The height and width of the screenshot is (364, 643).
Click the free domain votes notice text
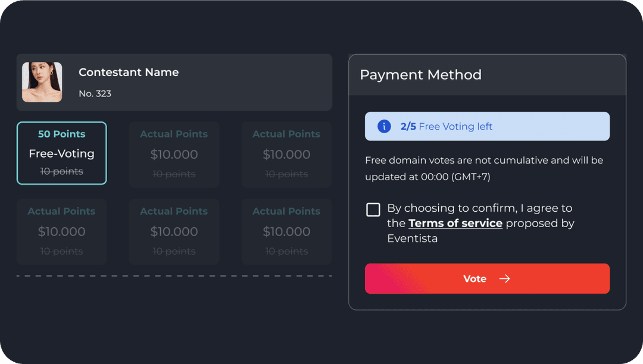pyautogui.click(x=484, y=168)
